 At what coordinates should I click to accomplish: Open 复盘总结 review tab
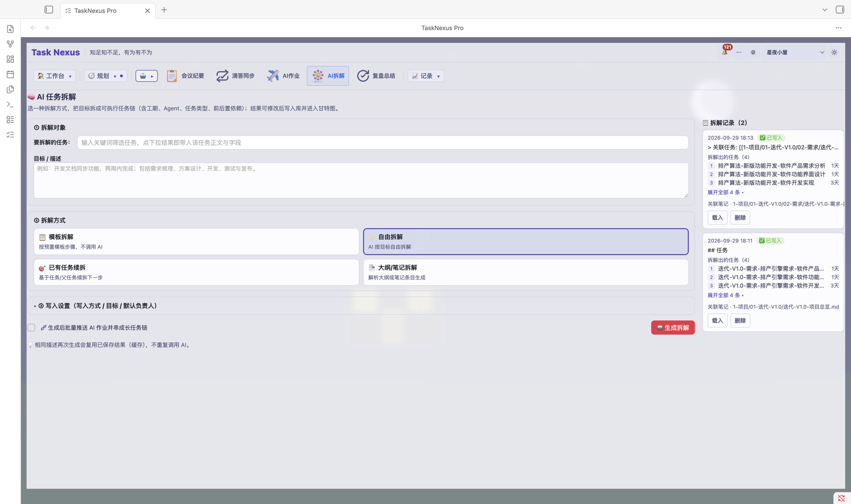376,76
